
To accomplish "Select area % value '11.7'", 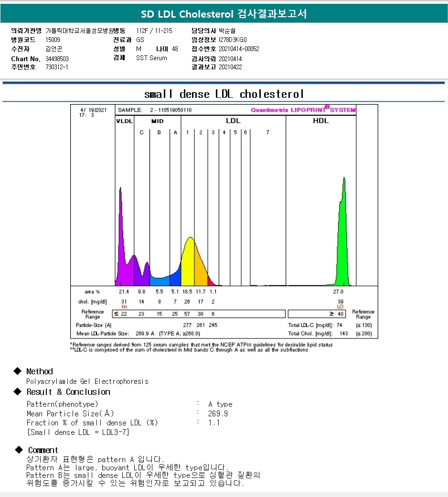I will [x=201, y=292].
